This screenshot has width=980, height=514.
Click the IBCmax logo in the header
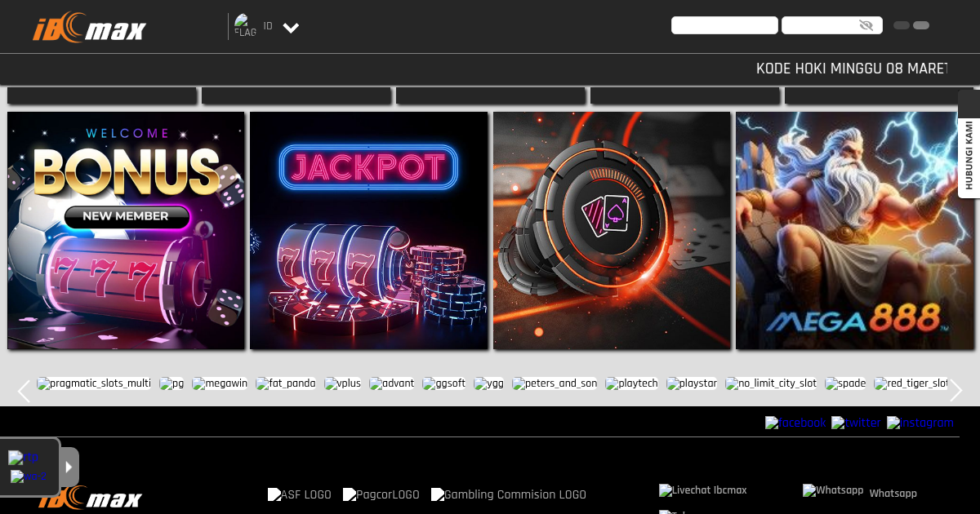tap(89, 27)
